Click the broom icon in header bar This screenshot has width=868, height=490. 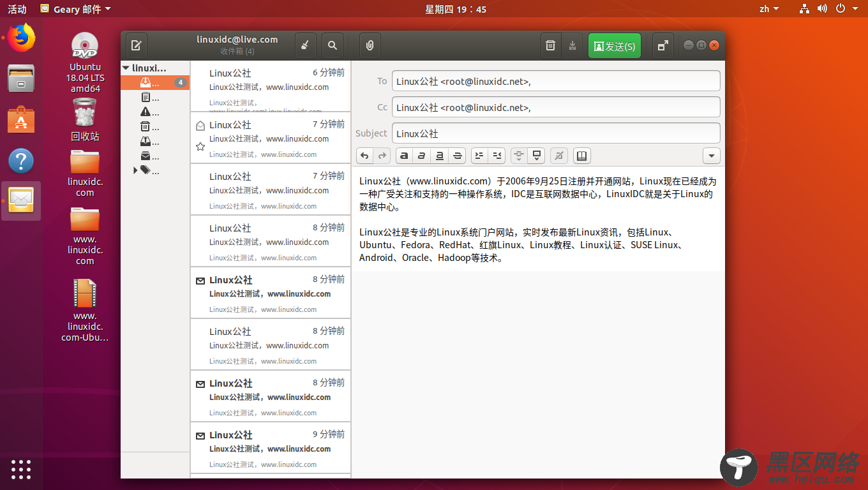(x=305, y=46)
